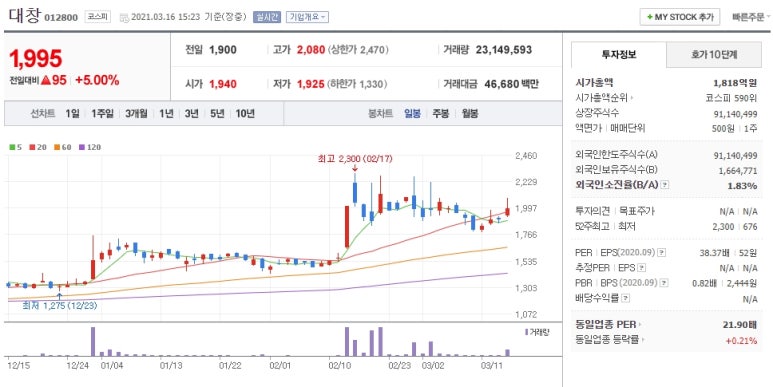The height and width of the screenshot is (387, 773).
Task: Click the 52주최고 최저 value 2,300 676
Action: (x=736, y=227)
